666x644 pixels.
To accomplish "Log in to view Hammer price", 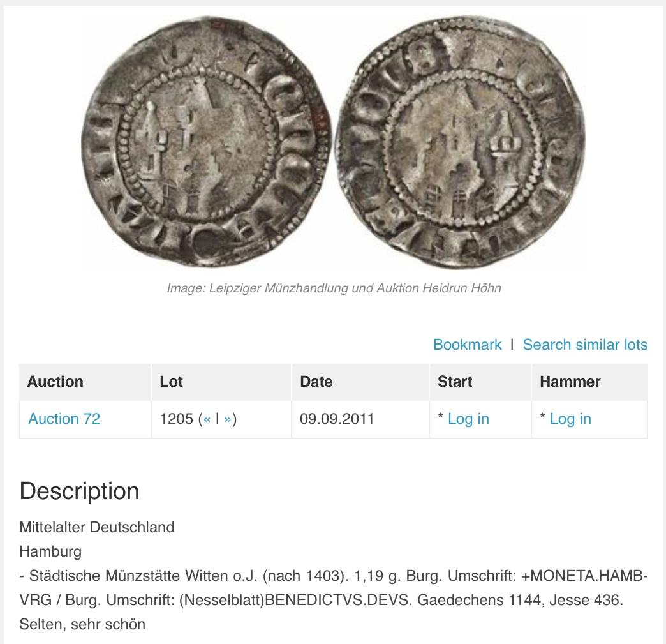I will (570, 419).
